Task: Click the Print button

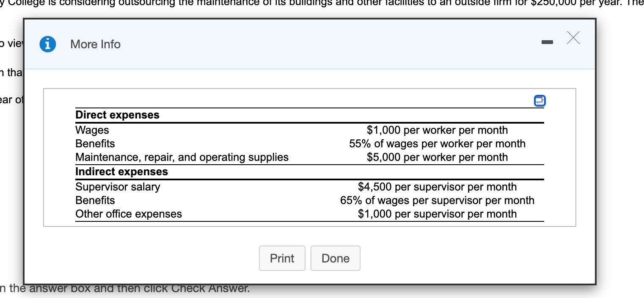Action: 282,258
